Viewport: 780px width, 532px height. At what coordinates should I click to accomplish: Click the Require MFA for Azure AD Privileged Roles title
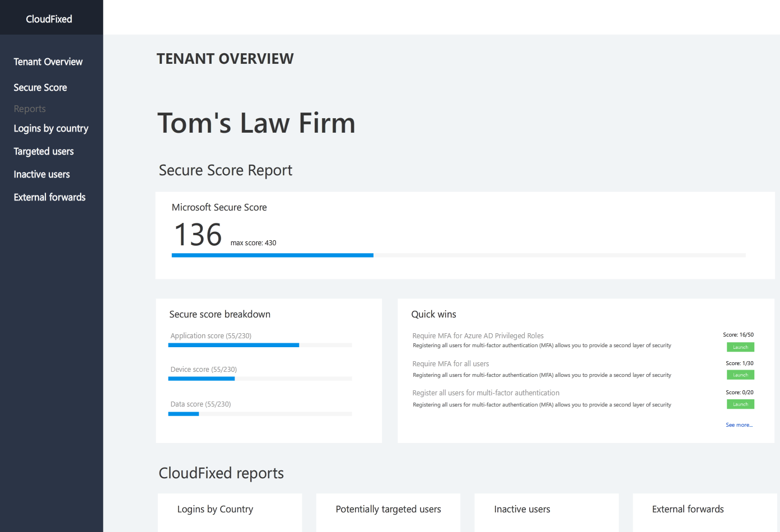point(478,336)
